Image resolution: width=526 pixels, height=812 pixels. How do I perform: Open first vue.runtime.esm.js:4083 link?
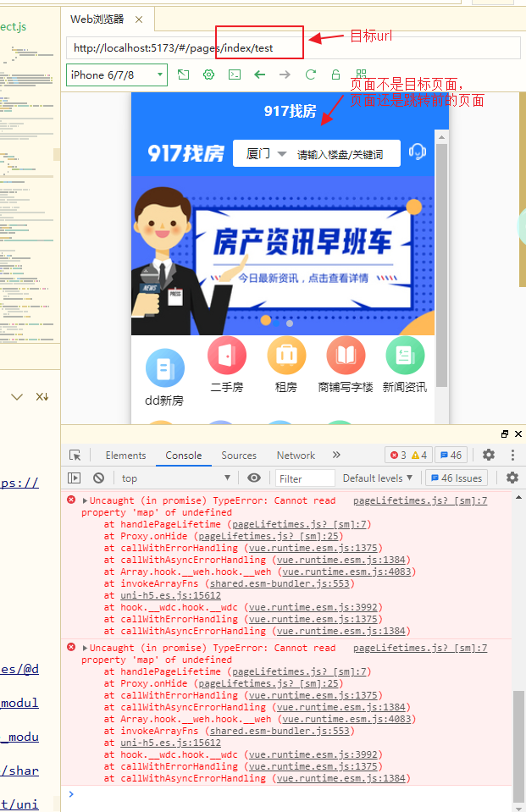pos(346,572)
